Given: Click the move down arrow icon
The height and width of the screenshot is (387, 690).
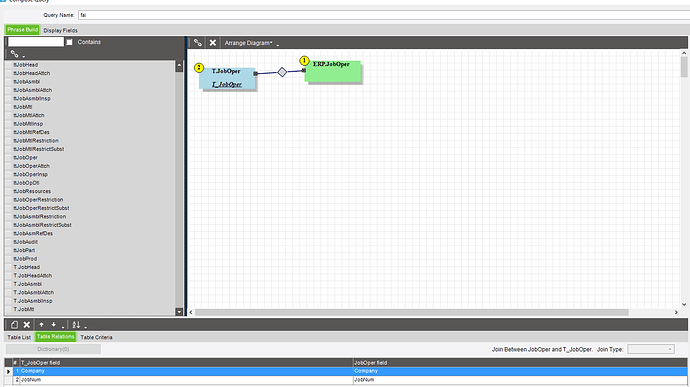Looking at the screenshot, I should (x=53, y=325).
